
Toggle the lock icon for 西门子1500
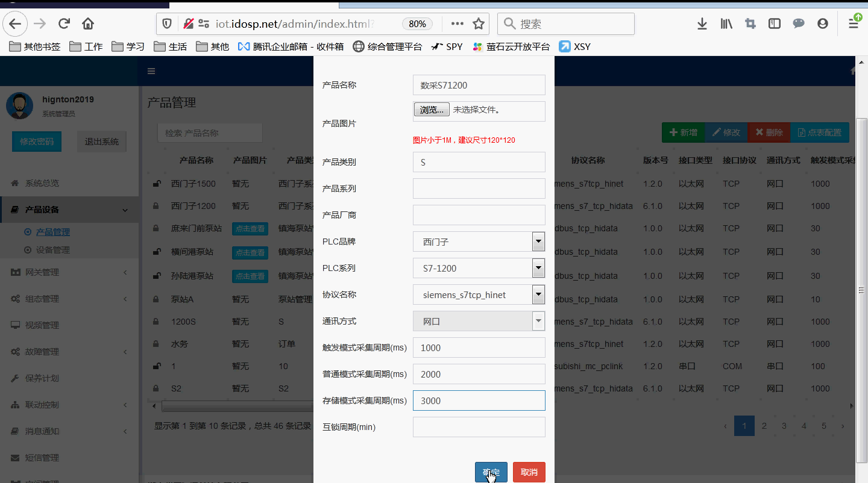click(x=157, y=183)
